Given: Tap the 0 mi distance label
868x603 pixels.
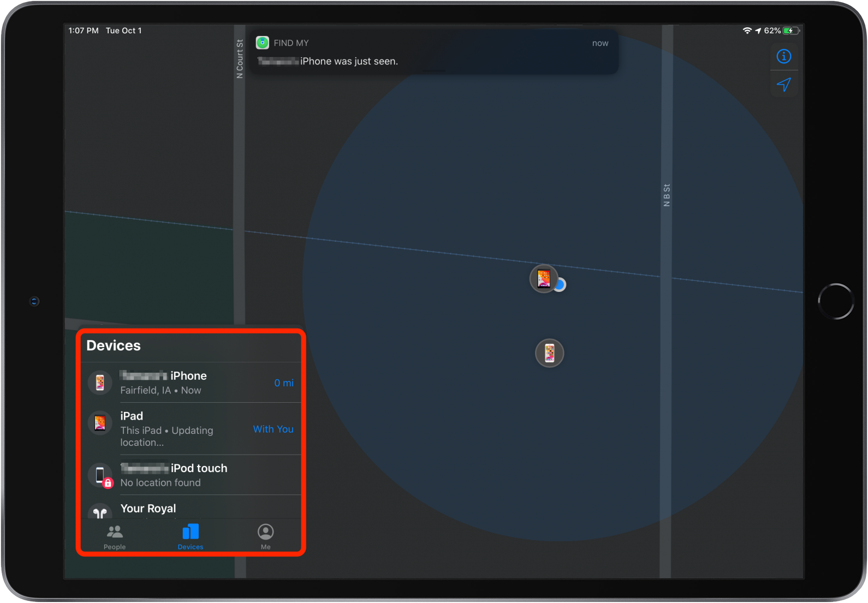Looking at the screenshot, I should click(x=284, y=383).
